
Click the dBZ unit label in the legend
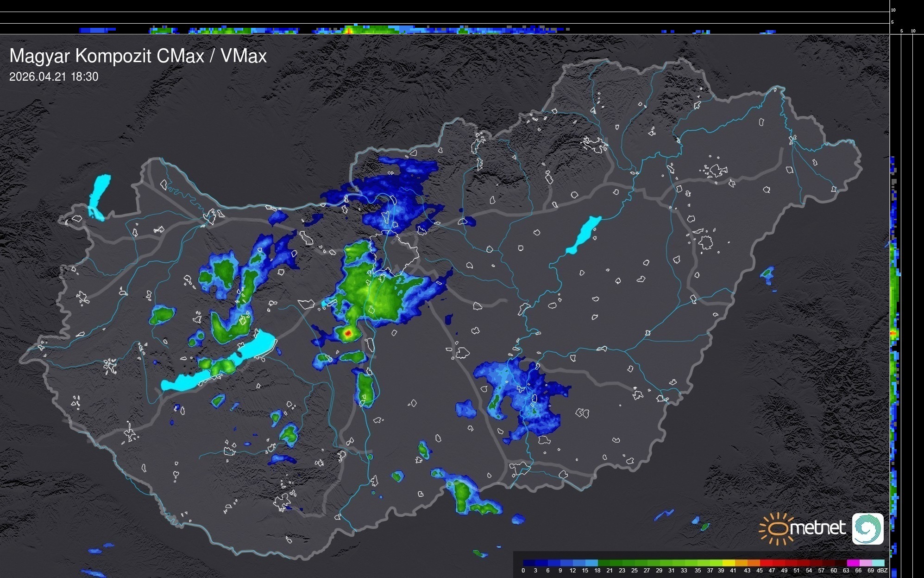point(882,571)
